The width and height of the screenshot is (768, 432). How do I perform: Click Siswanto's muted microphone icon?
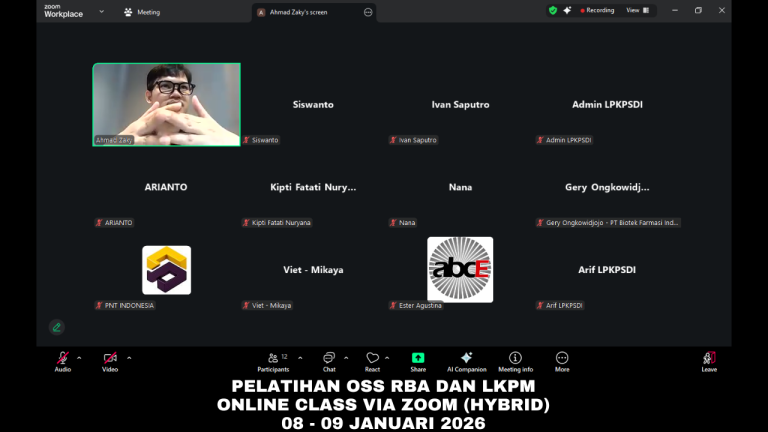(x=246, y=140)
